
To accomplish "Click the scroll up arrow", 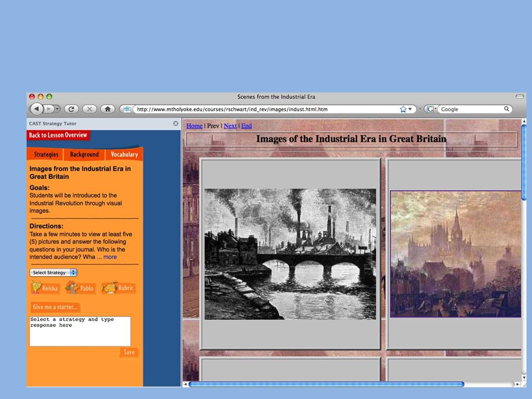I will 524,121.
